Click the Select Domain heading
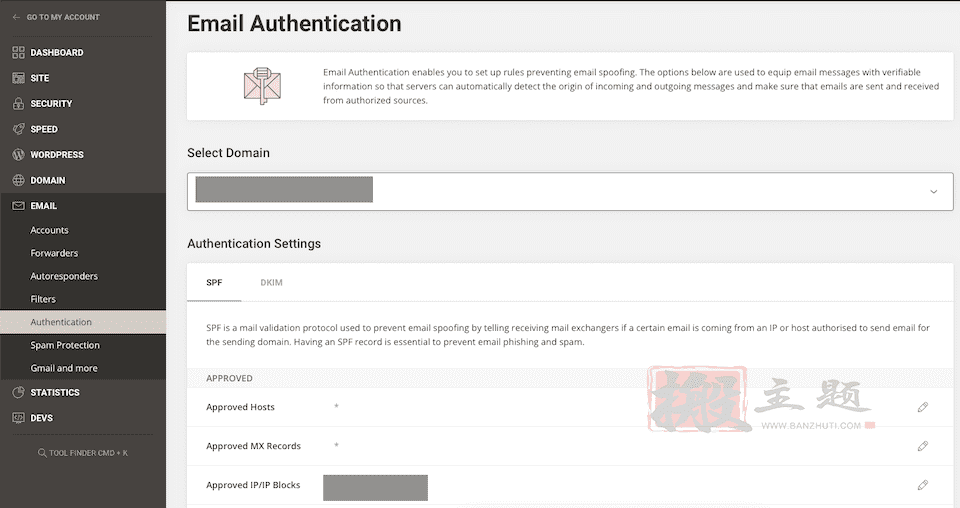960x508 pixels. pyautogui.click(x=228, y=153)
